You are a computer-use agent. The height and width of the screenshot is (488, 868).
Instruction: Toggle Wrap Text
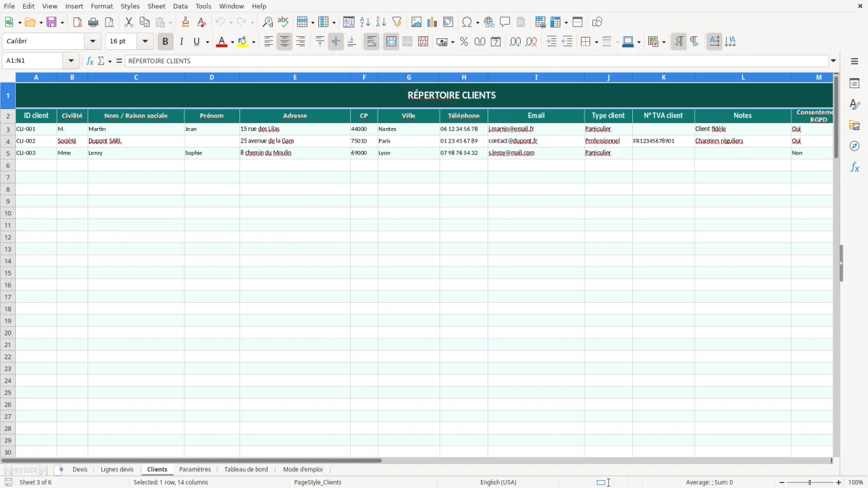[x=371, y=42]
